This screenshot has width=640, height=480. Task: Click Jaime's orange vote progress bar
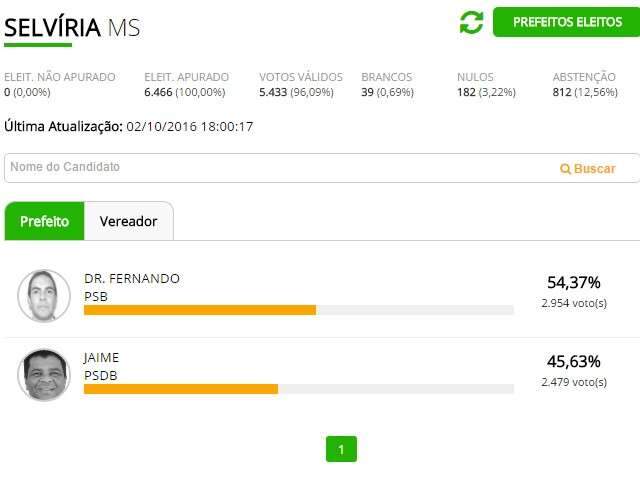pos(181,389)
